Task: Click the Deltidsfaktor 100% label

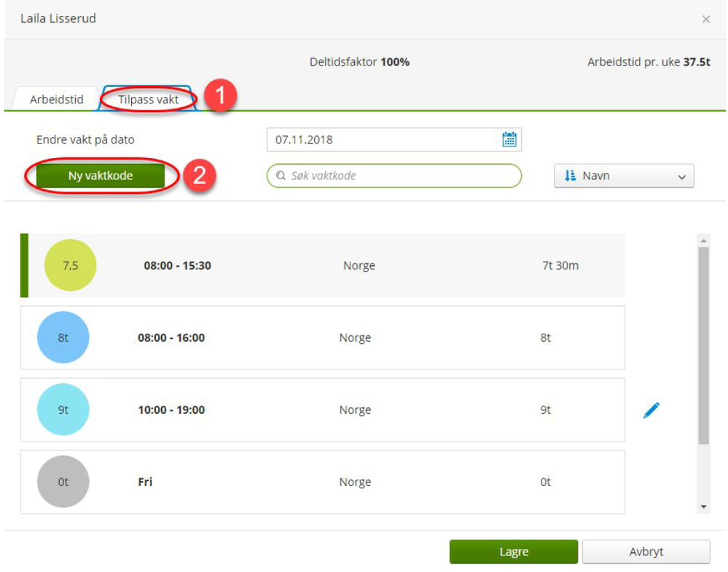Action: (x=359, y=62)
